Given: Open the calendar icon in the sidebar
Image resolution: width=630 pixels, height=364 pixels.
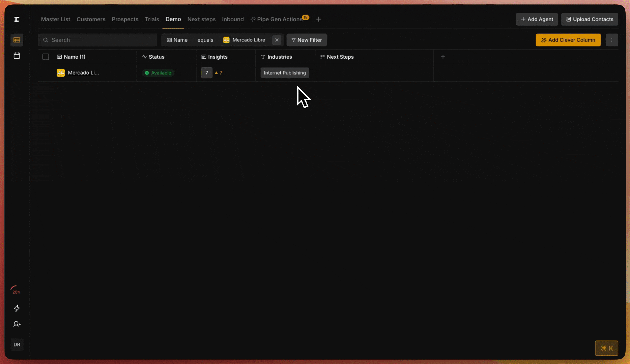Looking at the screenshot, I should 17,56.
